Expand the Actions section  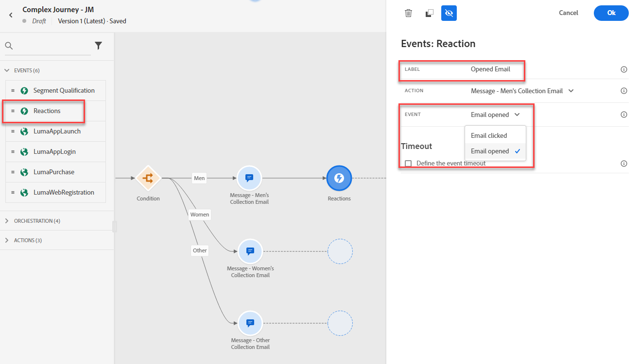click(7, 240)
